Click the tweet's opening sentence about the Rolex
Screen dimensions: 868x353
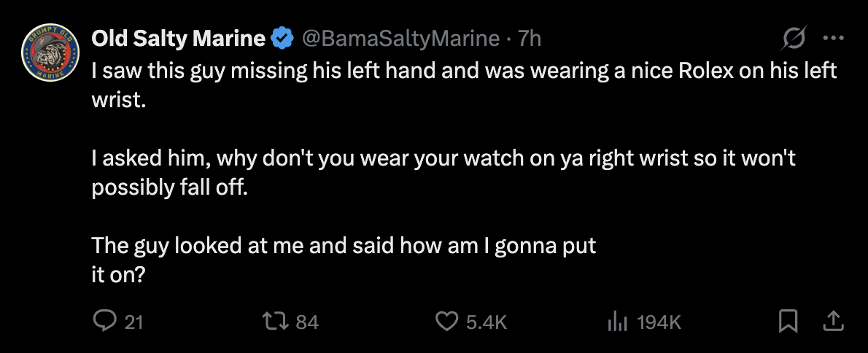click(464, 72)
